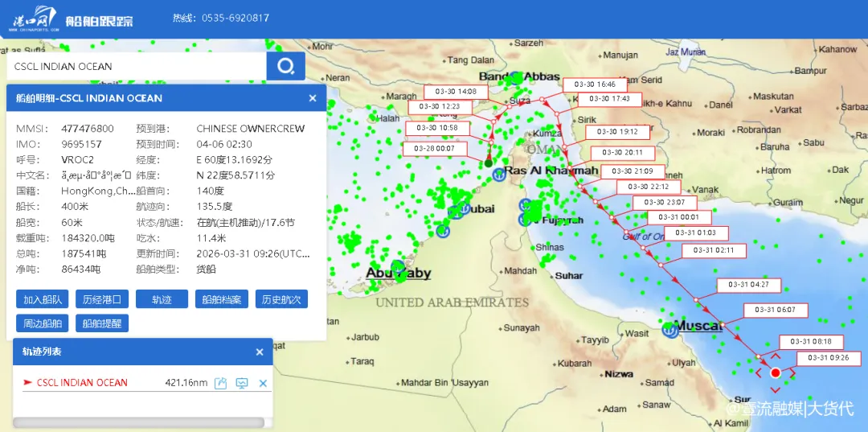Click the Muscat port anchor icon
The width and height of the screenshot is (868, 432).
pyautogui.click(x=669, y=328)
